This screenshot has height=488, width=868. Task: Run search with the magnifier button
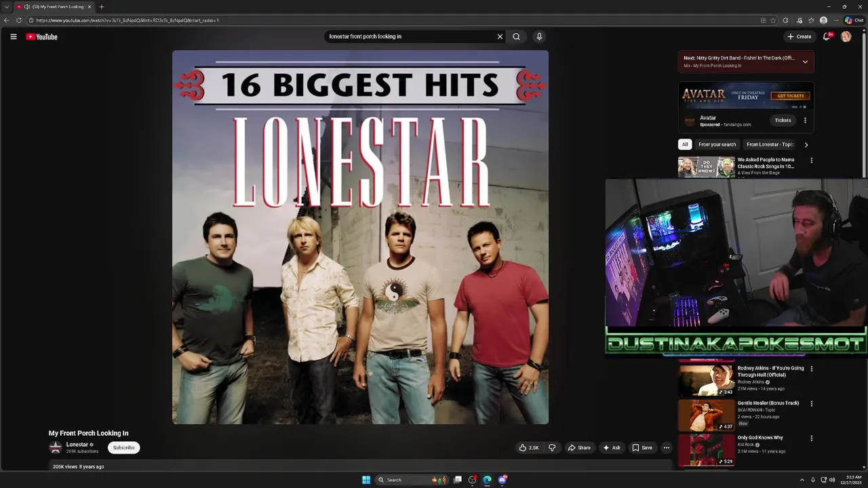coord(516,37)
